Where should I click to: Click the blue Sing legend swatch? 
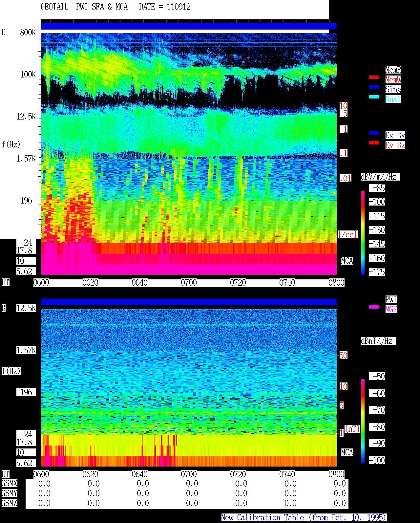[374, 87]
